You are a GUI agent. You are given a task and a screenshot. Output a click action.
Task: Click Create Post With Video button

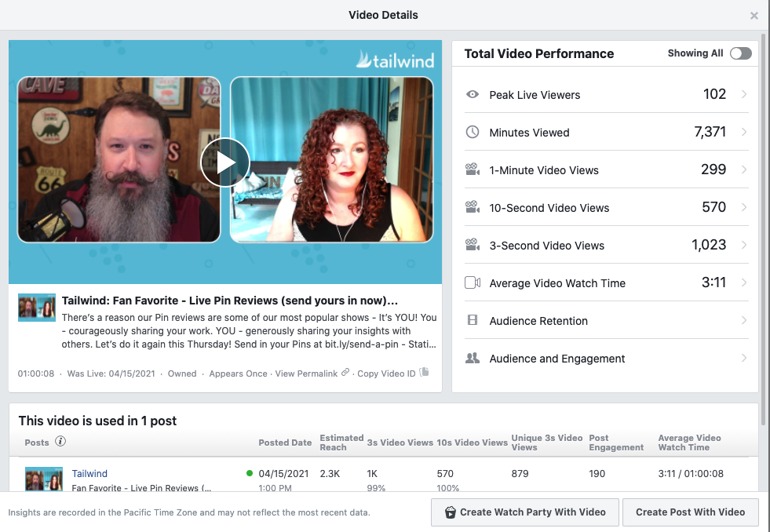point(690,512)
